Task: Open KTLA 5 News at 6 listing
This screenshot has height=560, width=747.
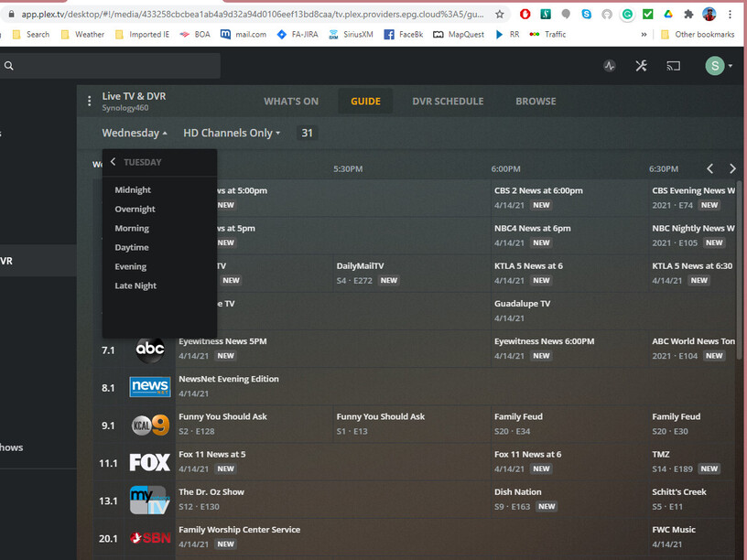Action: [x=569, y=273]
